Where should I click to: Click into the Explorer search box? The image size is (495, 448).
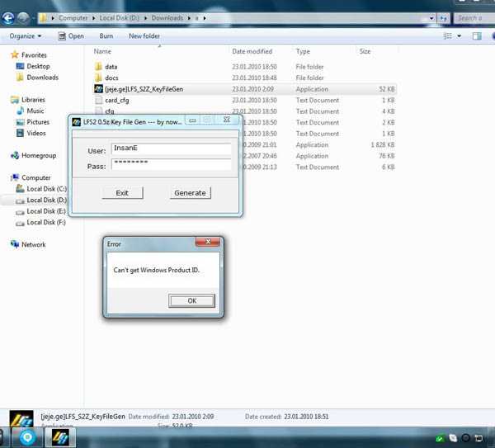[x=474, y=18]
